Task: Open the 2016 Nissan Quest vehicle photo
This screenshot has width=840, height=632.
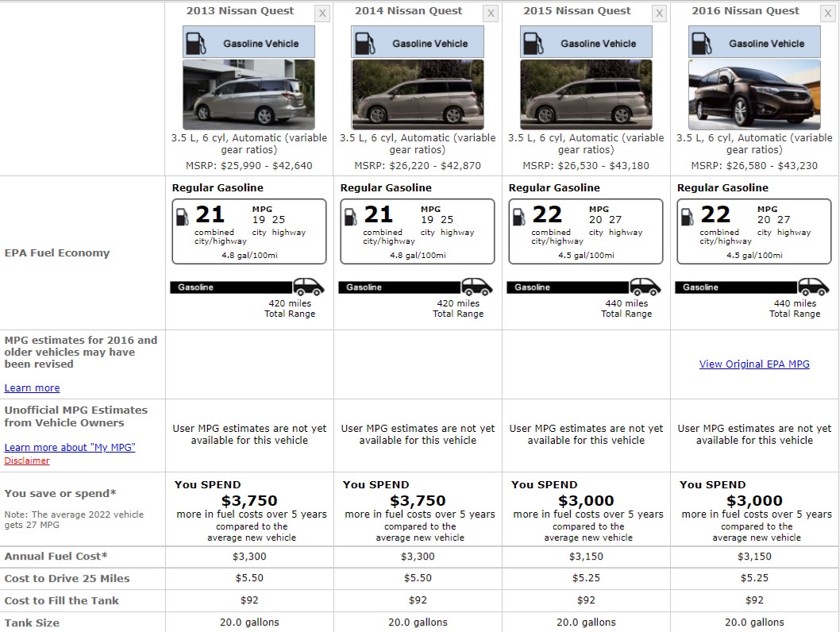Action: pyautogui.click(x=754, y=94)
